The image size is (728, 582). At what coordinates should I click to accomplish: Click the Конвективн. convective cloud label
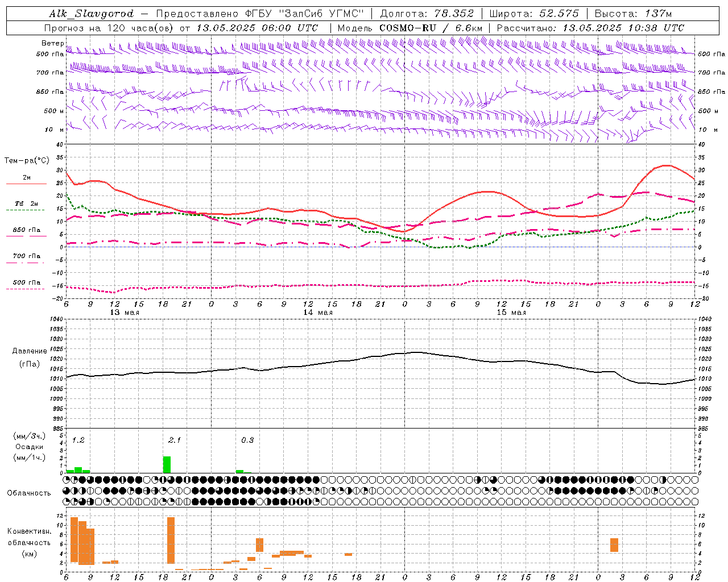point(30,531)
